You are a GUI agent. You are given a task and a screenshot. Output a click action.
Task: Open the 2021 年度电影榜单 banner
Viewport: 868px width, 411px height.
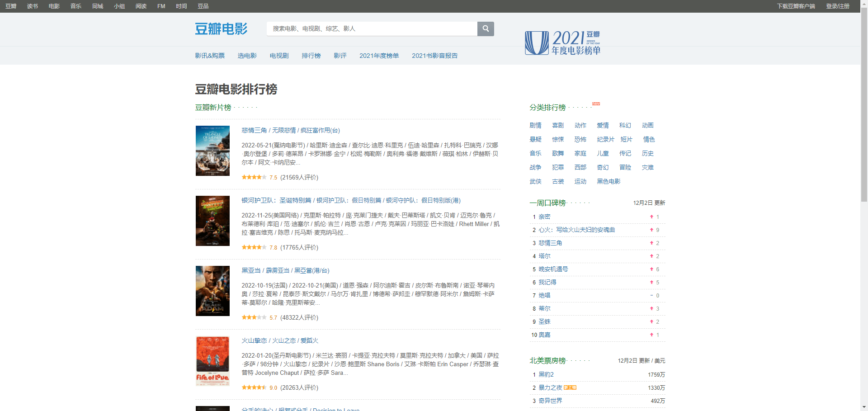point(563,43)
